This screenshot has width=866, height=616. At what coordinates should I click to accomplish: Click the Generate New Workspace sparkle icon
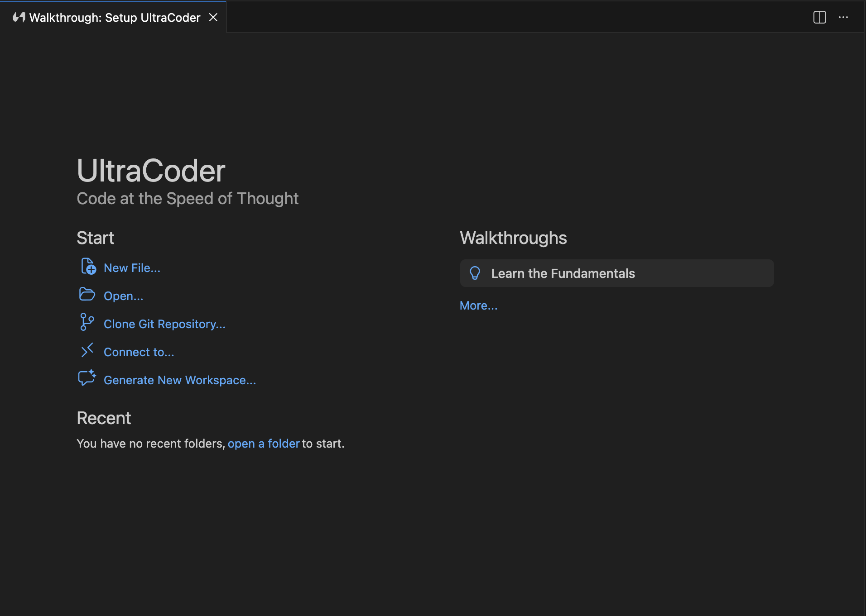(x=87, y=377)
